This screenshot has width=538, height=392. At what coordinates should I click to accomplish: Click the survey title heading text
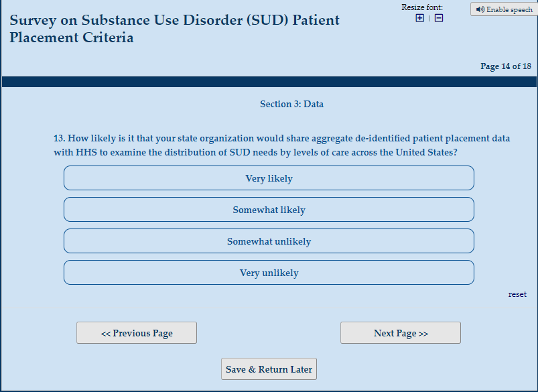(174, 29)
